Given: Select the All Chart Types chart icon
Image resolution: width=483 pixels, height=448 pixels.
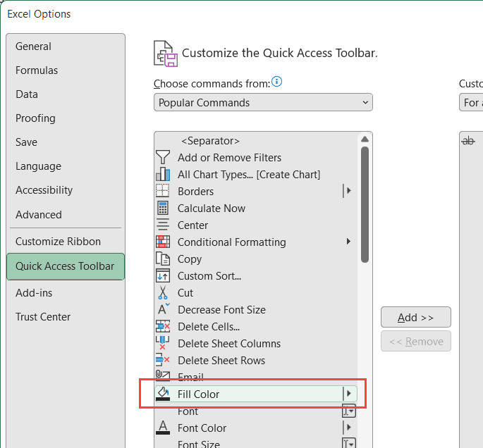Looking at the screenshot, I should coord(163,174).
